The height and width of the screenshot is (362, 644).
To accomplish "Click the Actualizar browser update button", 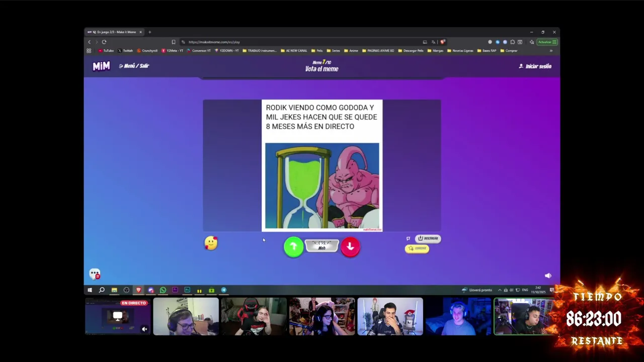I will (x=547, y=42).
